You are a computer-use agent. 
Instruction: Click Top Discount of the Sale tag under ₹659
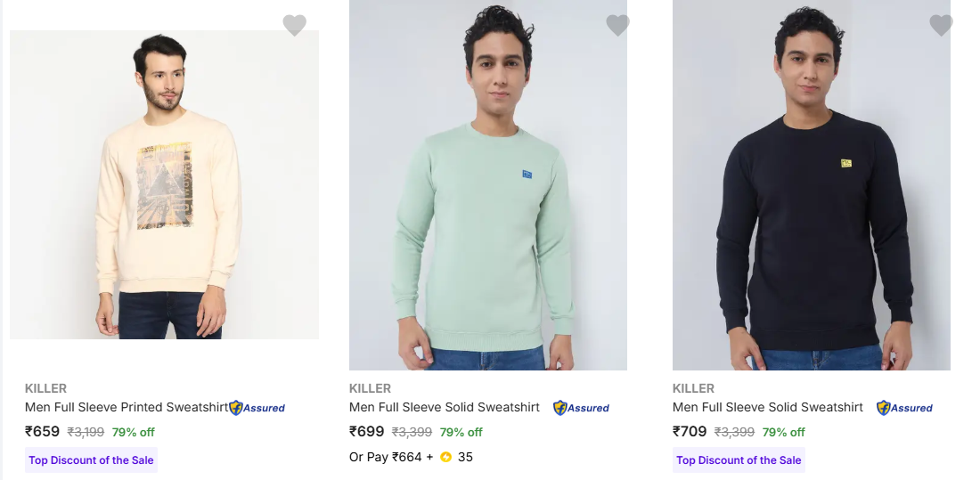tap(91, 460)
